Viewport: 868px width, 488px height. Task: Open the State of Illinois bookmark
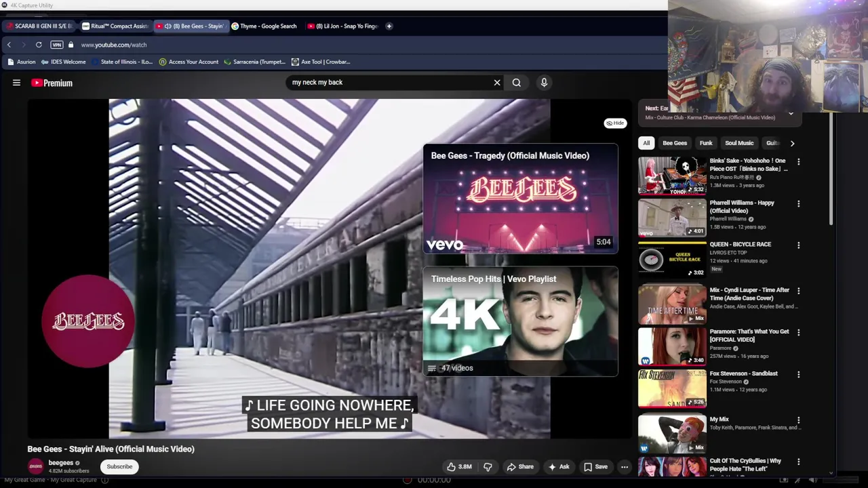122,62
